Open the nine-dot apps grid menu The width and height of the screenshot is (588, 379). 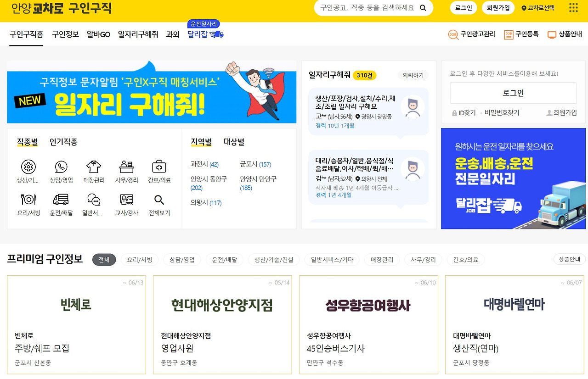point(573,8)
